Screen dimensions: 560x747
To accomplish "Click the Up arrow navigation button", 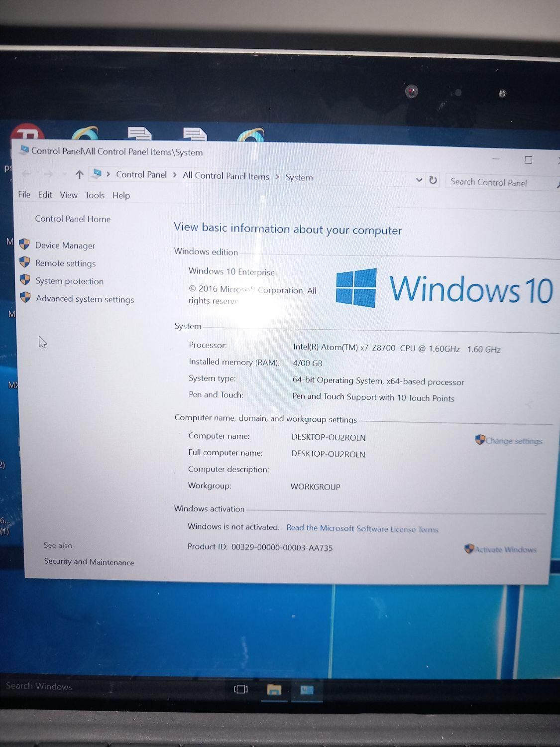I will point(79,174).
